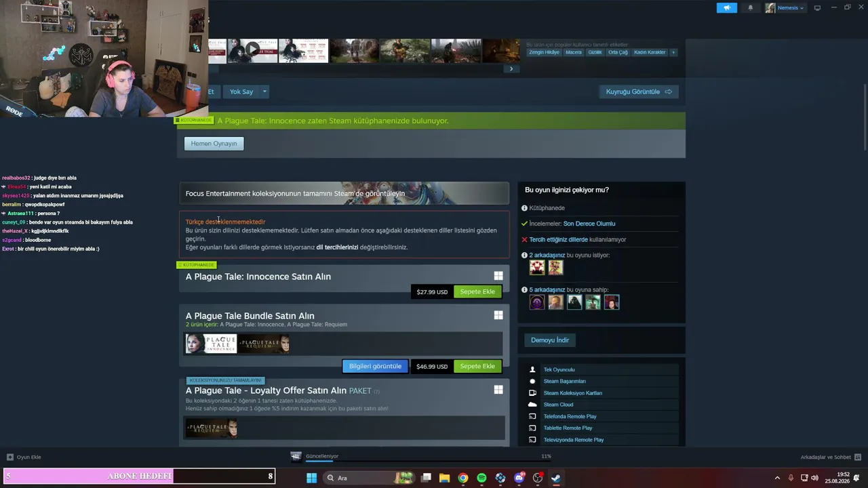Click the Tablette Remote Play cast icon
868x488 pixels.
click(532, 428)
